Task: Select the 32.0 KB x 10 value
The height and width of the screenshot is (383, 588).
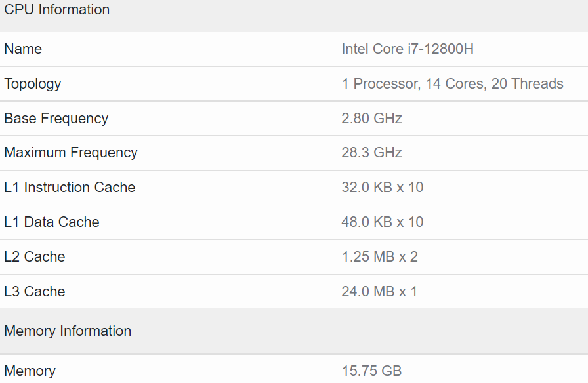Action: point(383,188)
